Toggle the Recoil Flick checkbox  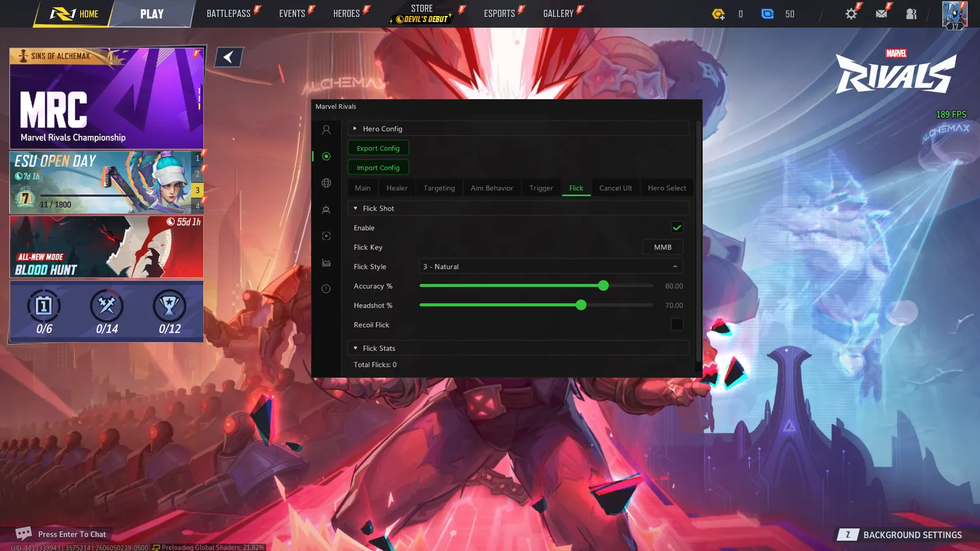677,324
